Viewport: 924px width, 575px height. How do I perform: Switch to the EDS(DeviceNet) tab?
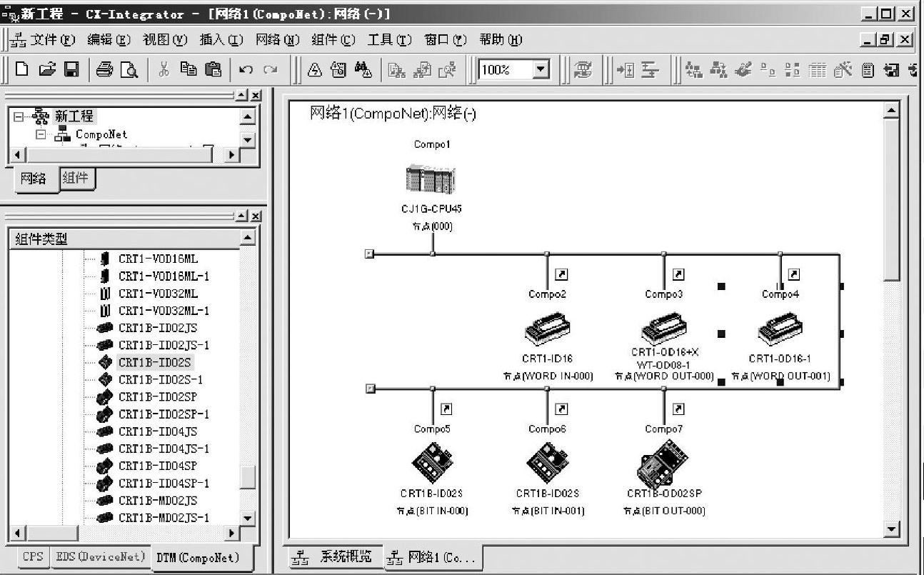(100, 556)
